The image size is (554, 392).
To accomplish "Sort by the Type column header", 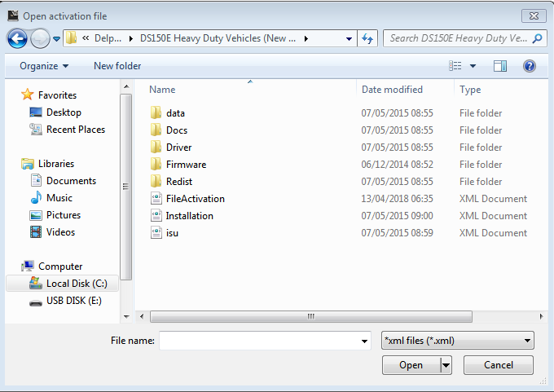I will (470, 90).
